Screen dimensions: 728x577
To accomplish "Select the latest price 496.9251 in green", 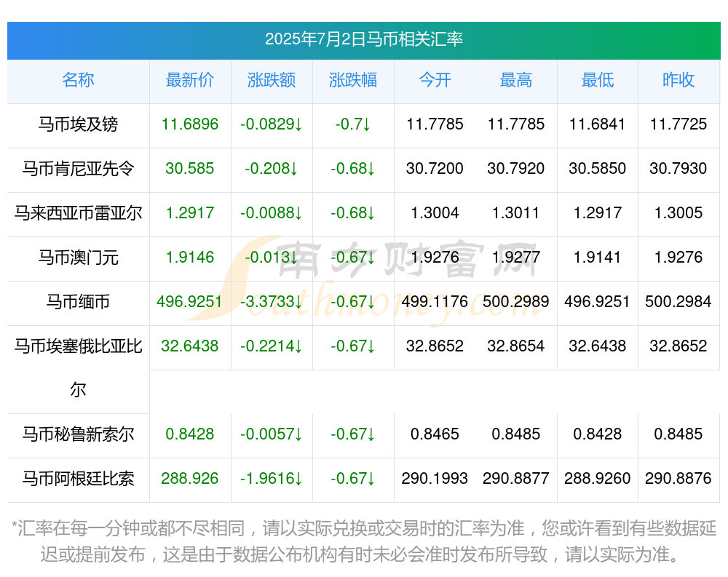I will 189,302.
